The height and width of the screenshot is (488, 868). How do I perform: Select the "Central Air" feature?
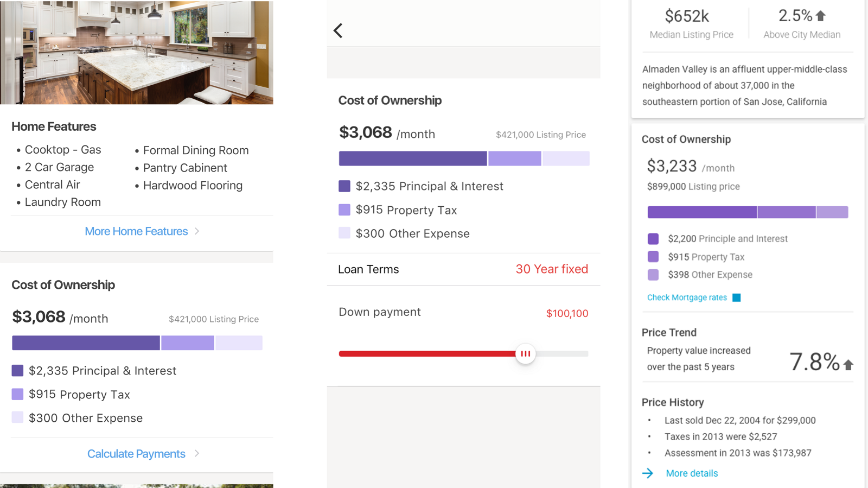coord(52,185)
